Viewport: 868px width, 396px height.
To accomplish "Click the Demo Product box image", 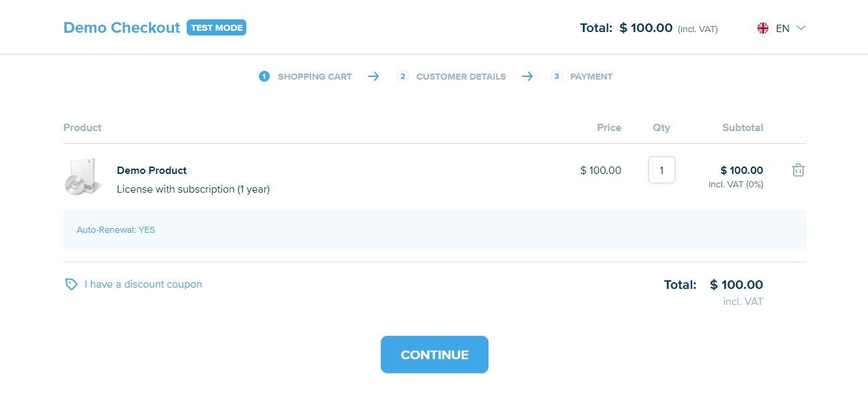I will [84, 177].
